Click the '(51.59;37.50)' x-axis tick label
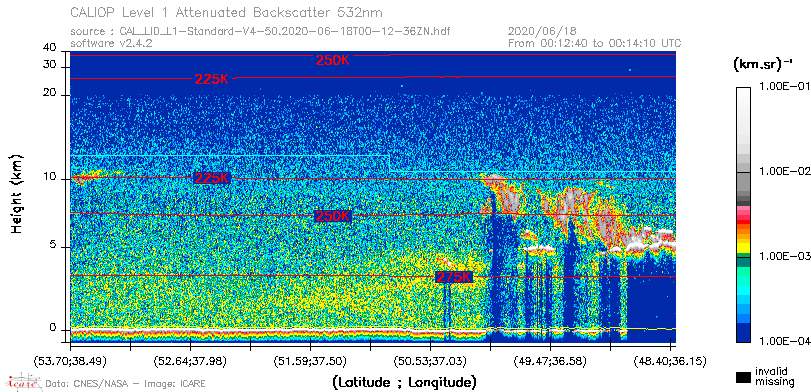The width and height of the screenshot is (811, 392). point(311,360)
